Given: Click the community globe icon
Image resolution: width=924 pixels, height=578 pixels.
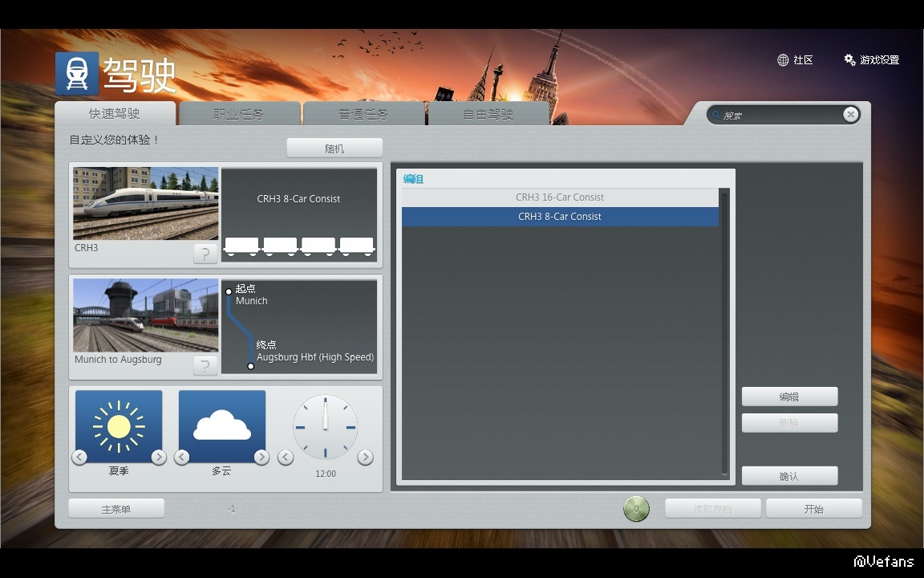Looking at the screenshot, I should [783, 60].
